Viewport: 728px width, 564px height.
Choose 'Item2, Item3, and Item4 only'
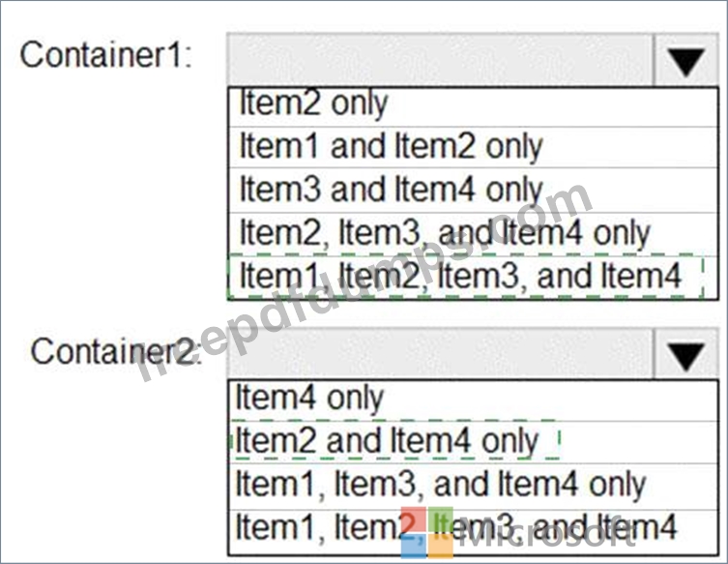[x=473, y=234]
